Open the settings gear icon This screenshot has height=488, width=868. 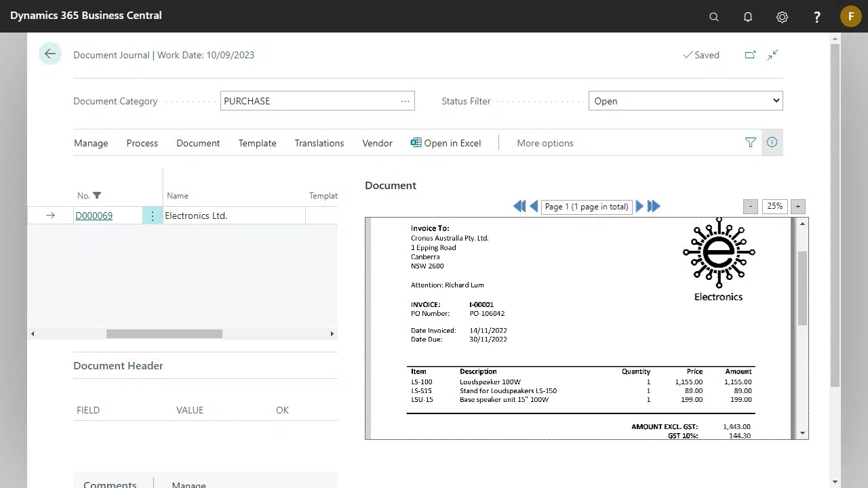click(782, 17)
